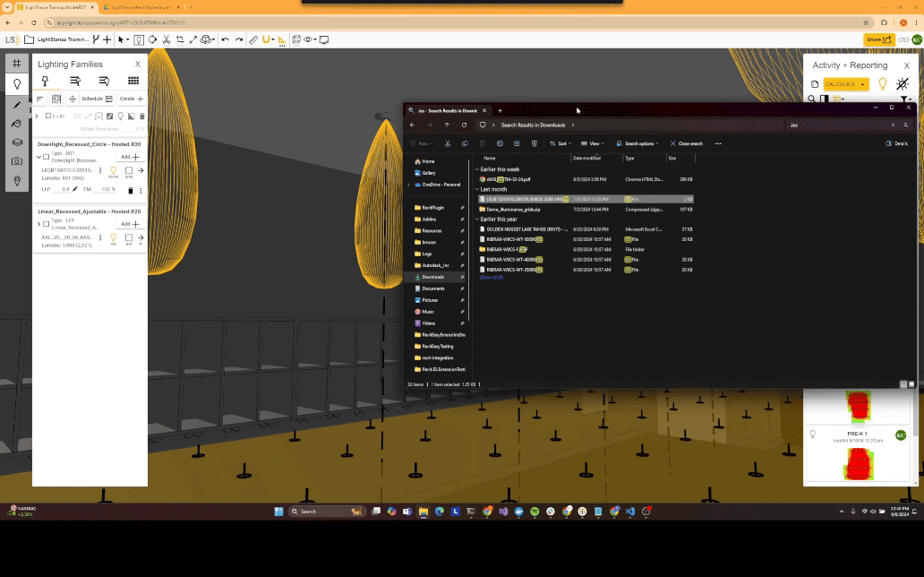Select the camera tool in left sidebar

tap(16, 161)
